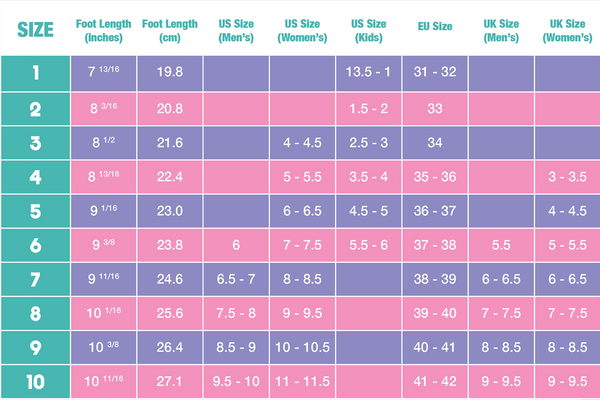Click the size 1 row label

pos(35,72)
